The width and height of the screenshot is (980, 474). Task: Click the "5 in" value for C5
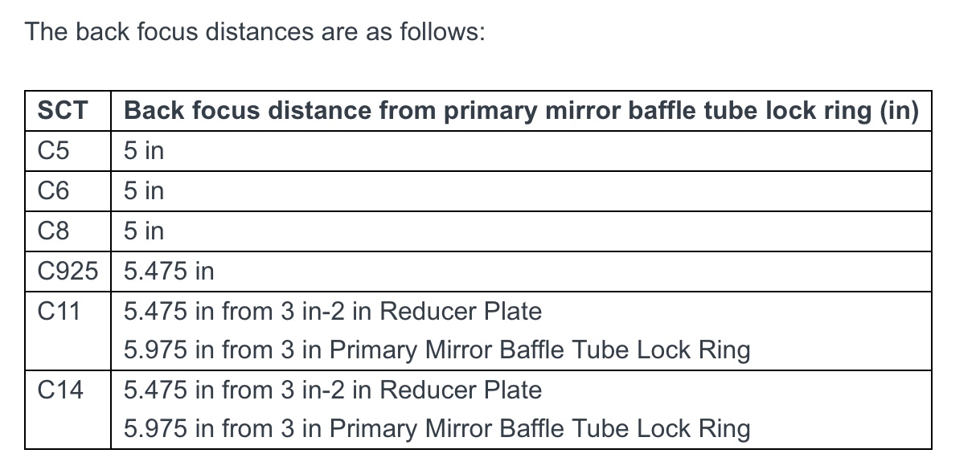point(144,151)
